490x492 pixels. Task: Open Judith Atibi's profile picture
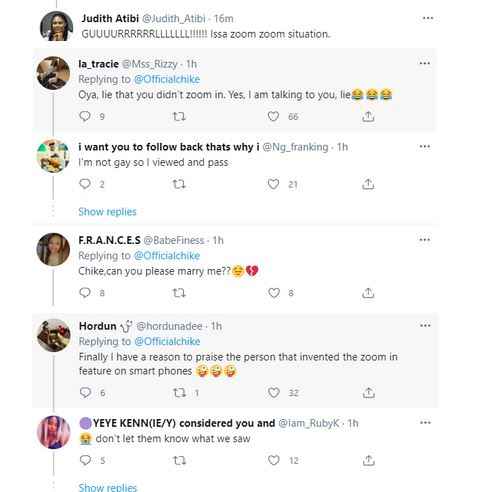(56, 26)
